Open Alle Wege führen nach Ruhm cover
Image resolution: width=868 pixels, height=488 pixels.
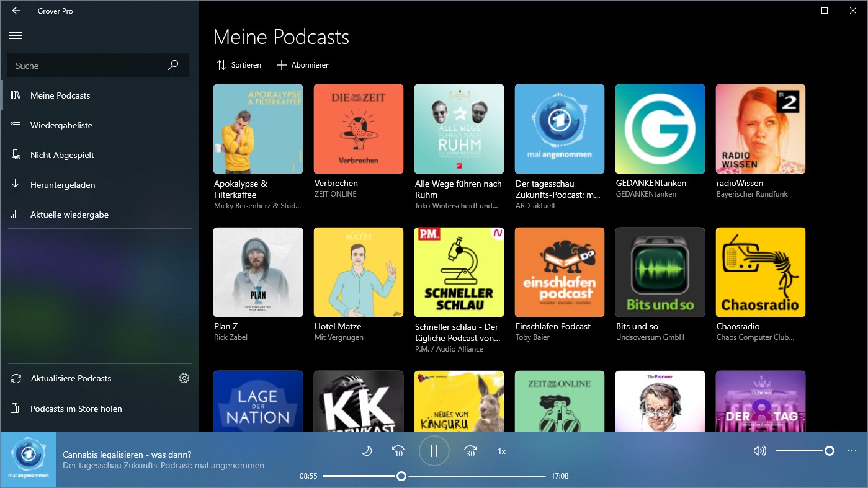click(x=459, y=129)
